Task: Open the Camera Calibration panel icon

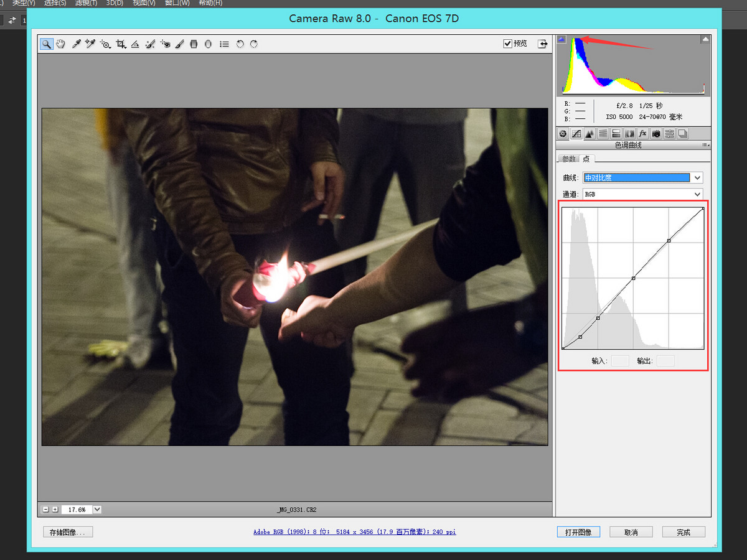Action: [x=656, y=133]
